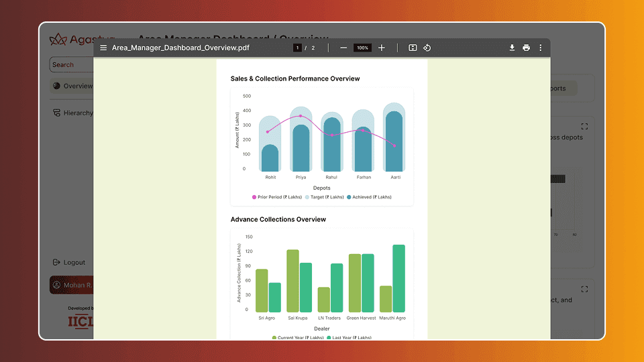Print the PDF document
Viewport: 644px width, 362px height.
click(x=526, y=48)
